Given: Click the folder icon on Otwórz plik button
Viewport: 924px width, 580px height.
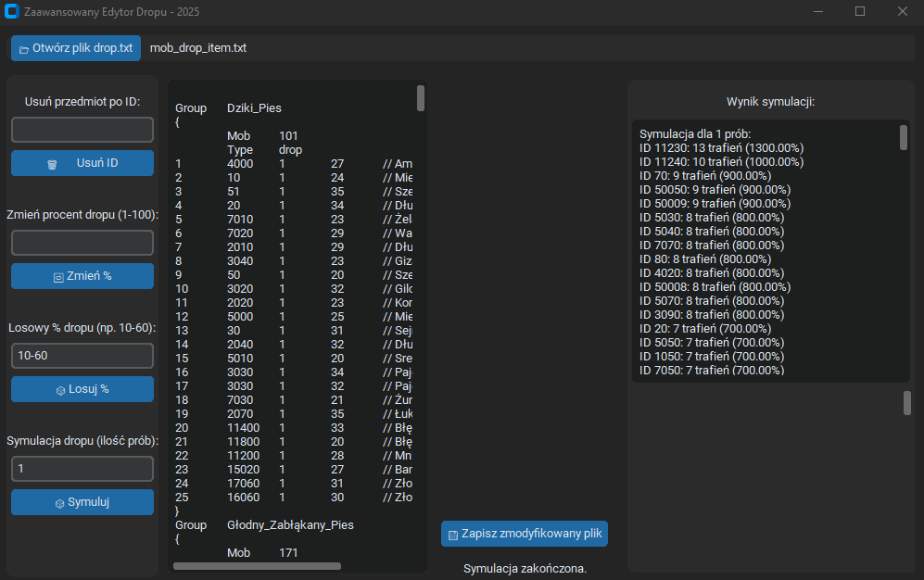Looking at the screenshot, I should [23, 48].
